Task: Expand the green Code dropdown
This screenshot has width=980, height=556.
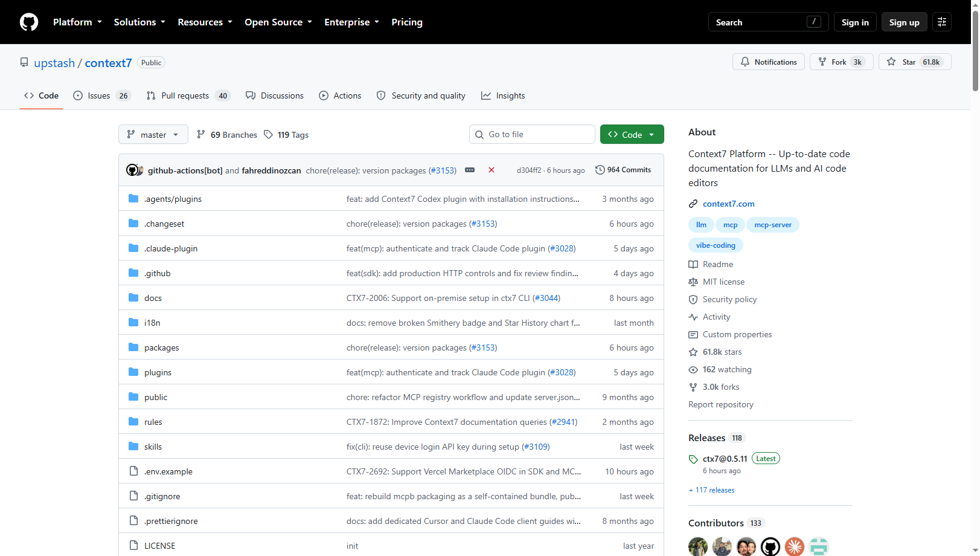Action: 632,134
